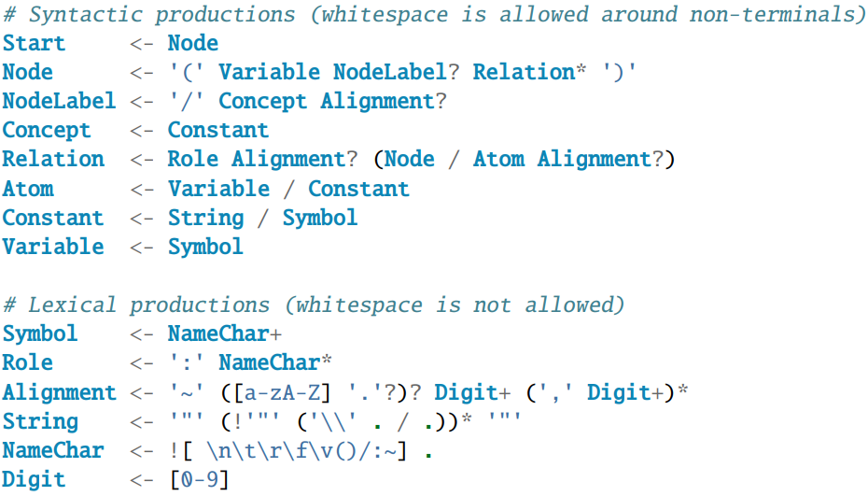Click the "NameChar" rule name at line start

(53, 450)
